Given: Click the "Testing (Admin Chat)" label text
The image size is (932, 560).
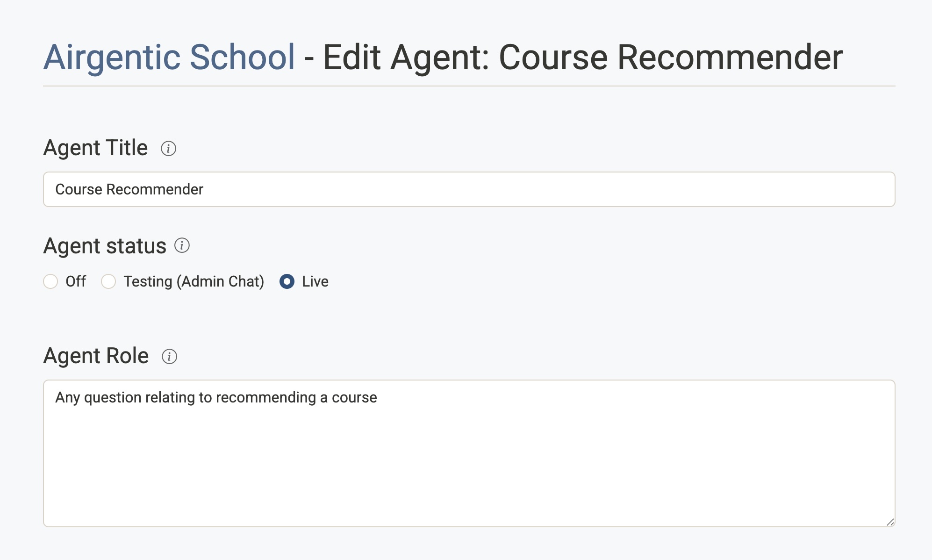Looking at the screenshot, I should pos(194,281).
